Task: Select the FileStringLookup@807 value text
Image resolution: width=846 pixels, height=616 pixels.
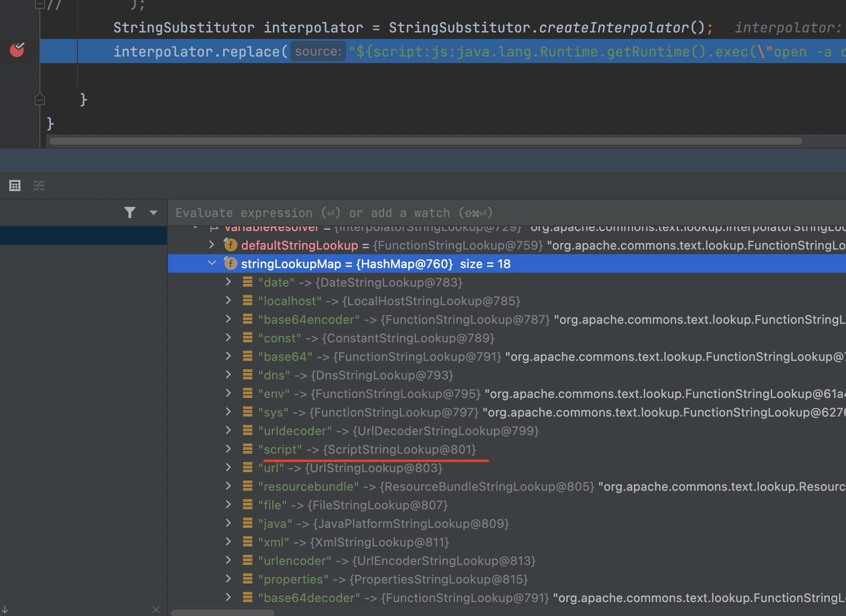Action: (x=378, y=505)
